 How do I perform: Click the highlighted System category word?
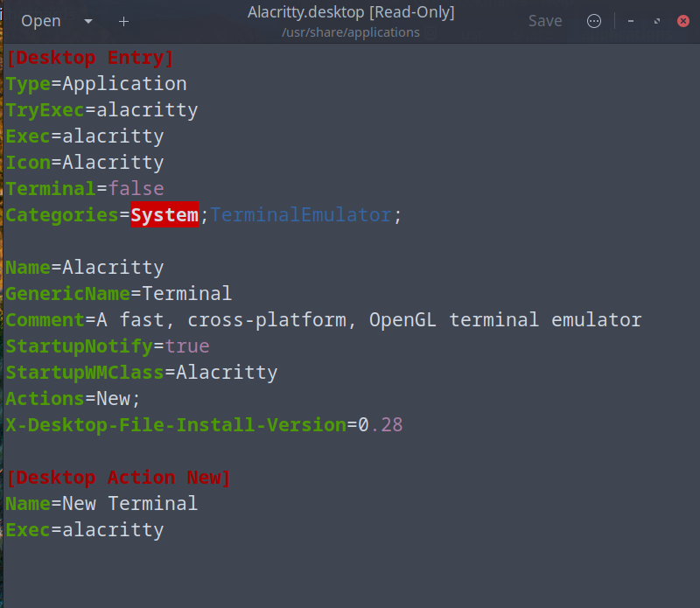tap(164, 215)
